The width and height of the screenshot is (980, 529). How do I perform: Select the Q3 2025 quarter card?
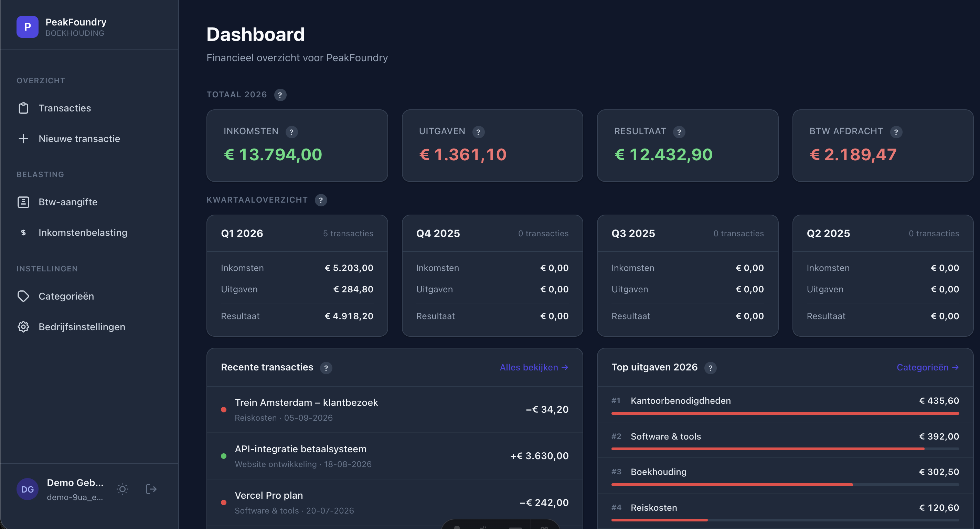point(688,276)
